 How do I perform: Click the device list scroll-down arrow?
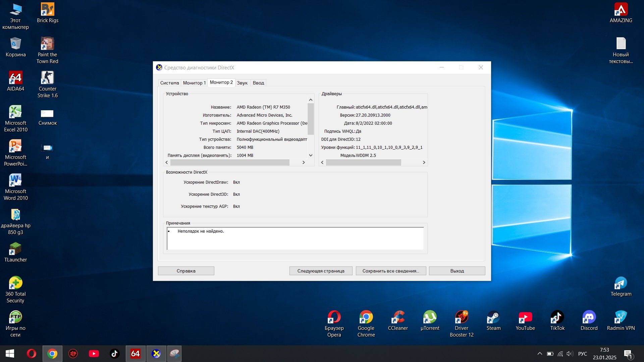[311, 155]
